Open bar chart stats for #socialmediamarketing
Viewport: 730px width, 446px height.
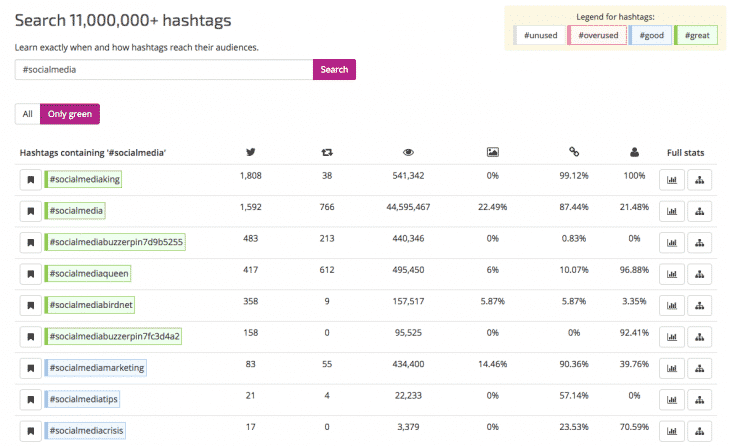tap(671, 367)
